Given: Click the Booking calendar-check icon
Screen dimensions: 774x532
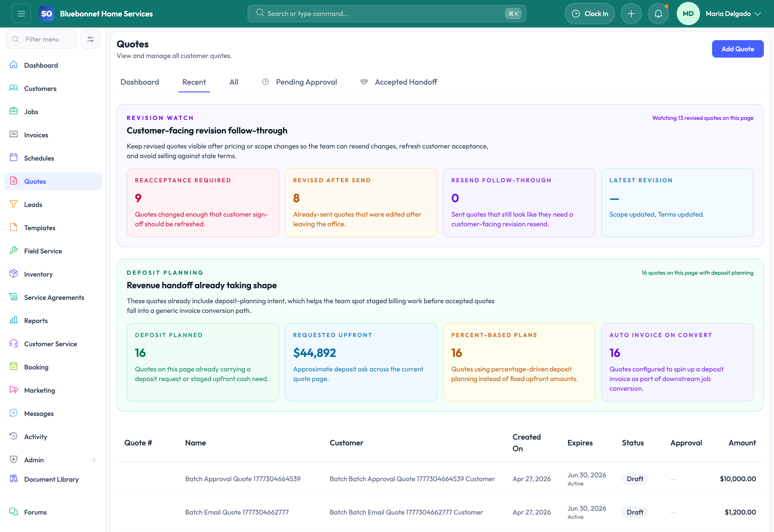Looking at the screenshot, I should coord(14,366).
